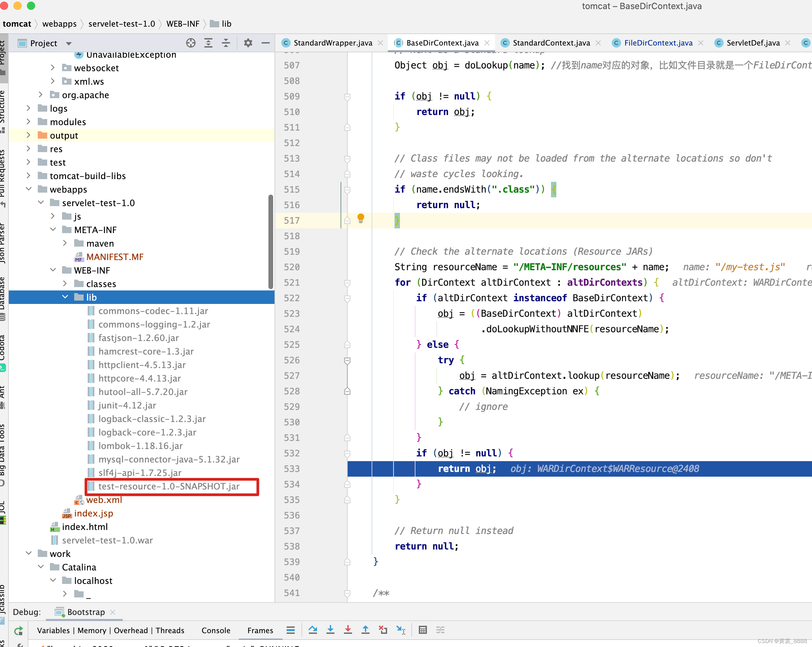Open the Project panel gear settings
Image resolution: width=812 pixels, height=647 pixels.
coord(248,43)
